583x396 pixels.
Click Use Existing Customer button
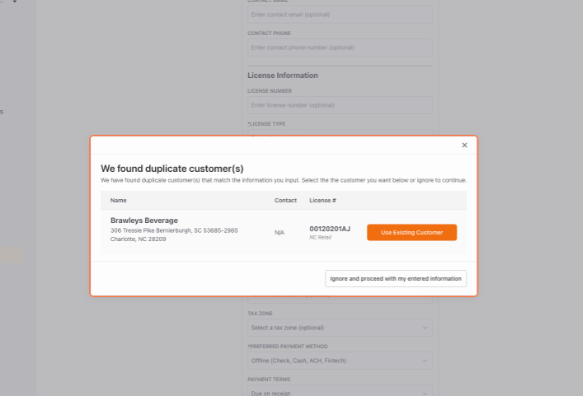(x=412, y=232)
